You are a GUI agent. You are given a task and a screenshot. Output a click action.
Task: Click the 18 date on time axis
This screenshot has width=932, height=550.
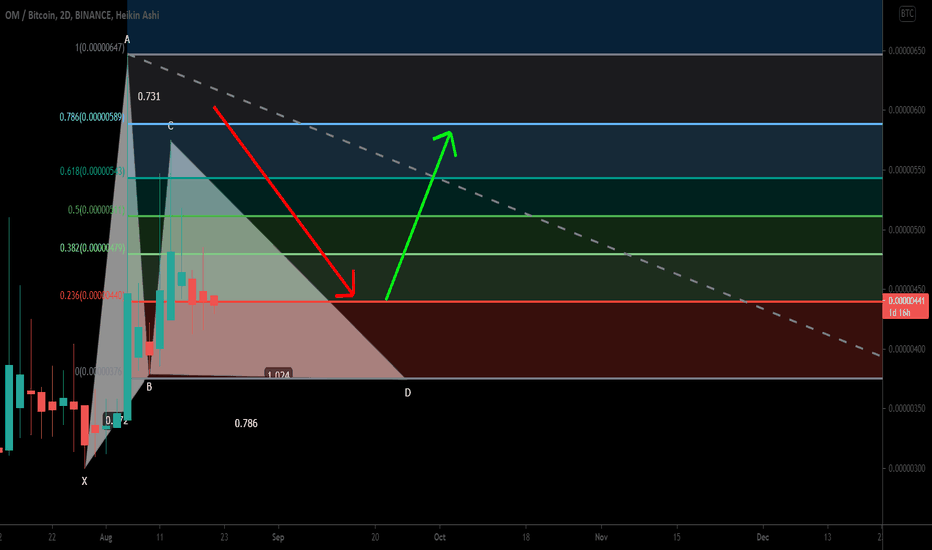[x=526, y=537]
